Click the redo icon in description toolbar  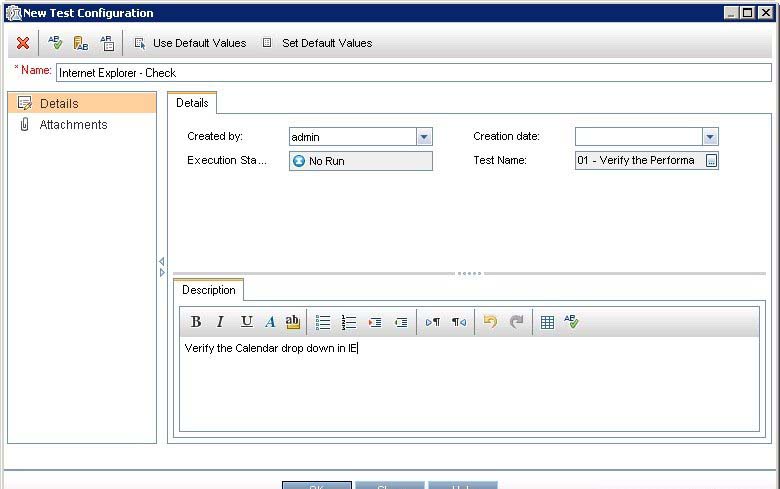coord(516,322)
